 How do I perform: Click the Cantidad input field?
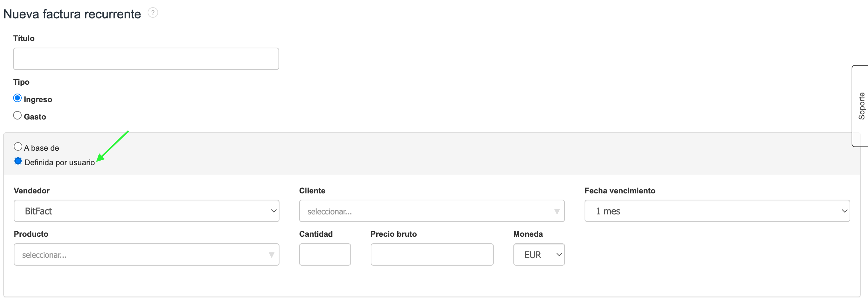point(324,255)
